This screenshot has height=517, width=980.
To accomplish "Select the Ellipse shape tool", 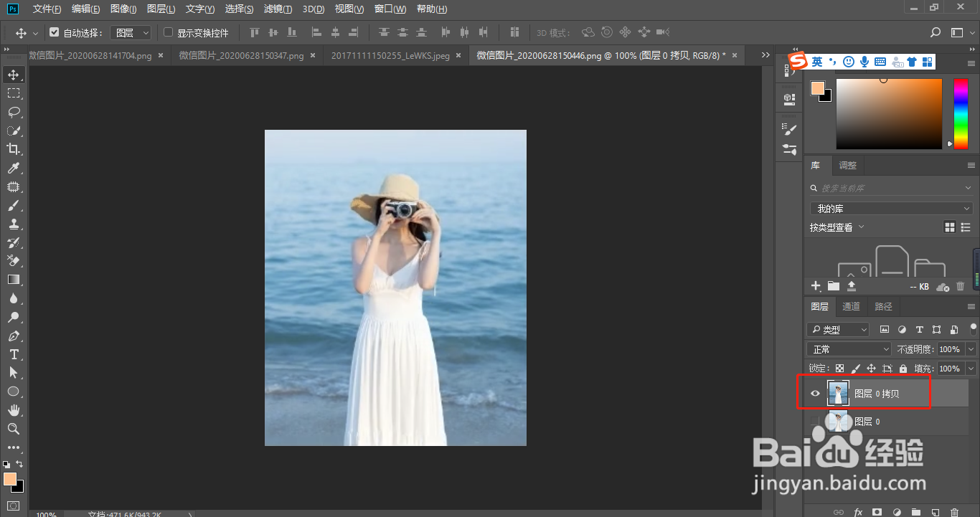I will click(14, 392).
